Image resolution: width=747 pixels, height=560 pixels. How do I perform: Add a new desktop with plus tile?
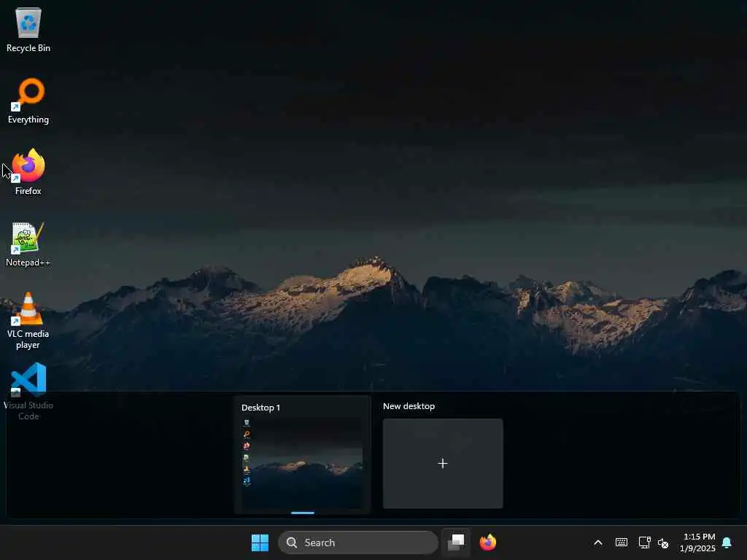[443, 463]
